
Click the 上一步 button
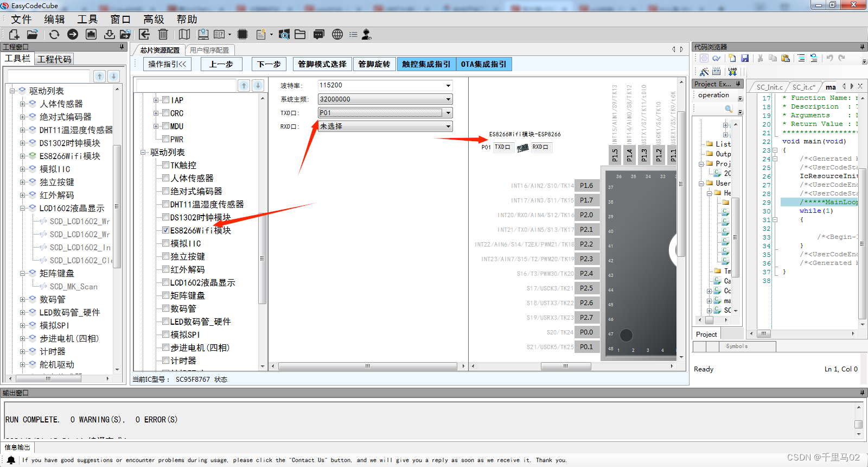(x=221, y=64)
